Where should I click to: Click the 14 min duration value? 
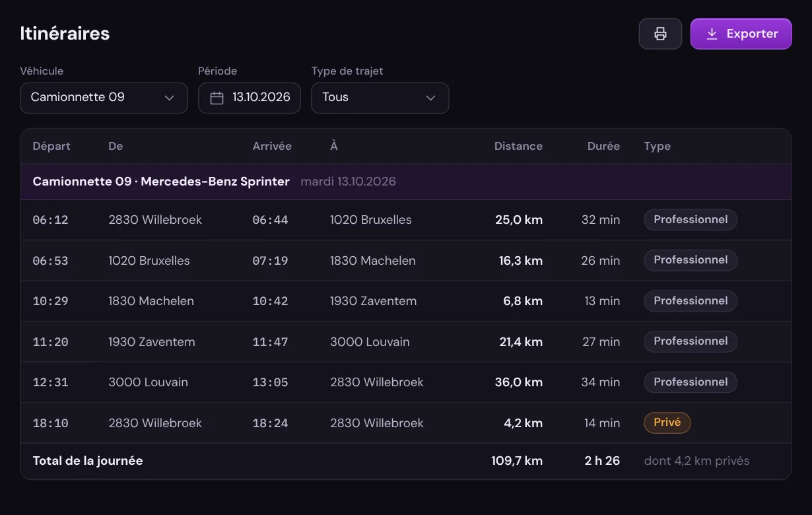602,423
